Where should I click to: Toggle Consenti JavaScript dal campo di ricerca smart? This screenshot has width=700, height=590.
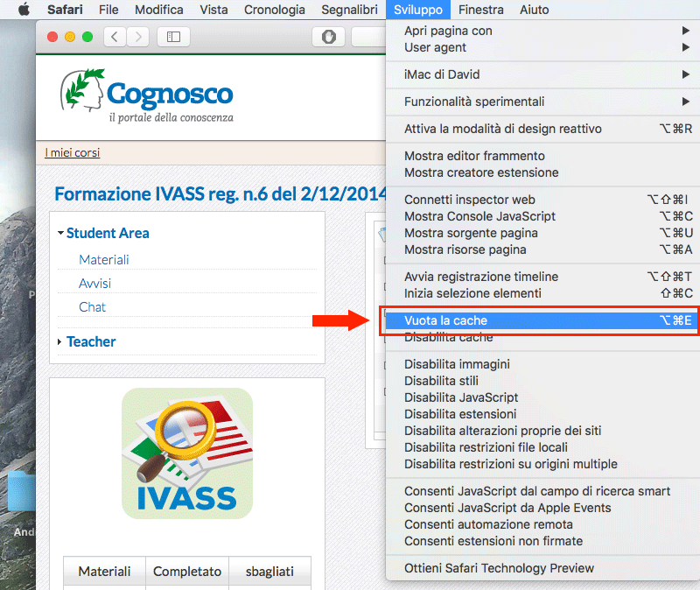tap(542, 491)
